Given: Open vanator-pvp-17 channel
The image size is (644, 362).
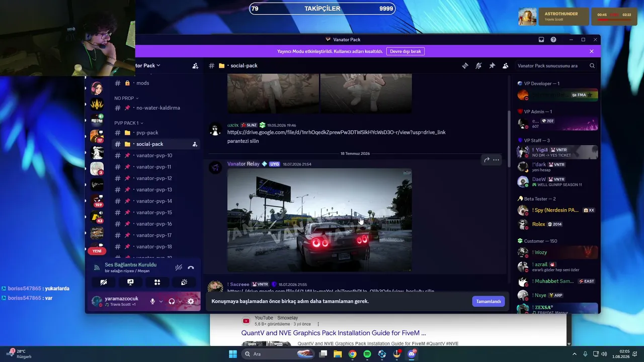Looking at the screenshot, I should coord(156,235).
